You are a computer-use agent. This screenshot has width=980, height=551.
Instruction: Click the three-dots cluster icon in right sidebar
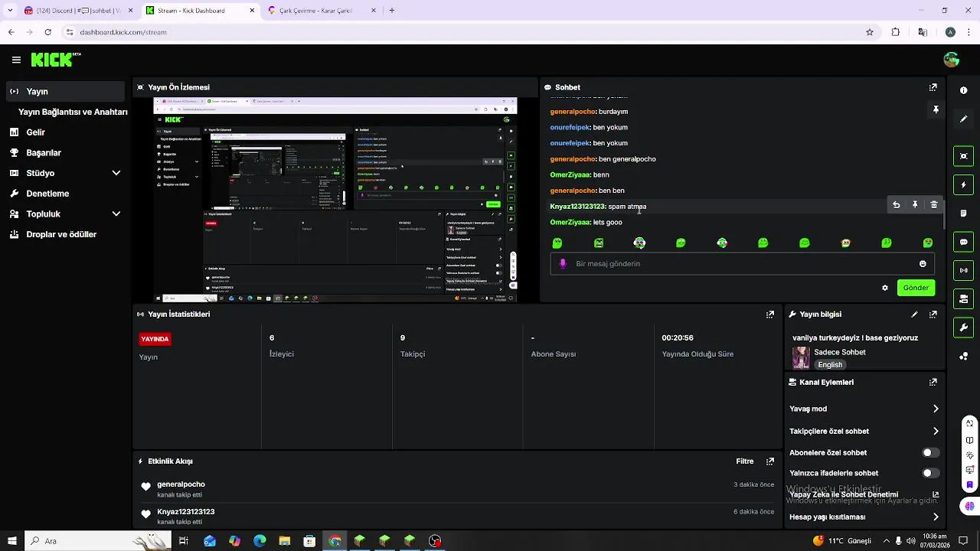pos(963,356)
